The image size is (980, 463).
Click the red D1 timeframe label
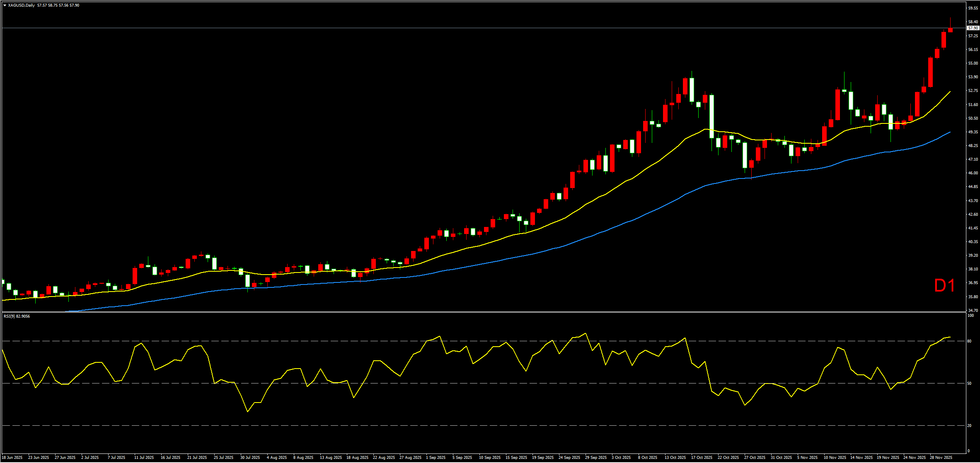coord(944,286)
